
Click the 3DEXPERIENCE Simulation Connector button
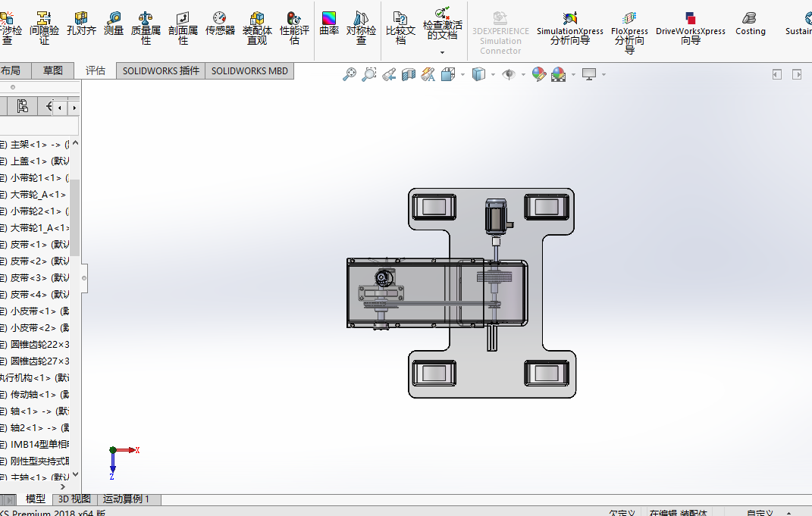[x=500, y=33]
